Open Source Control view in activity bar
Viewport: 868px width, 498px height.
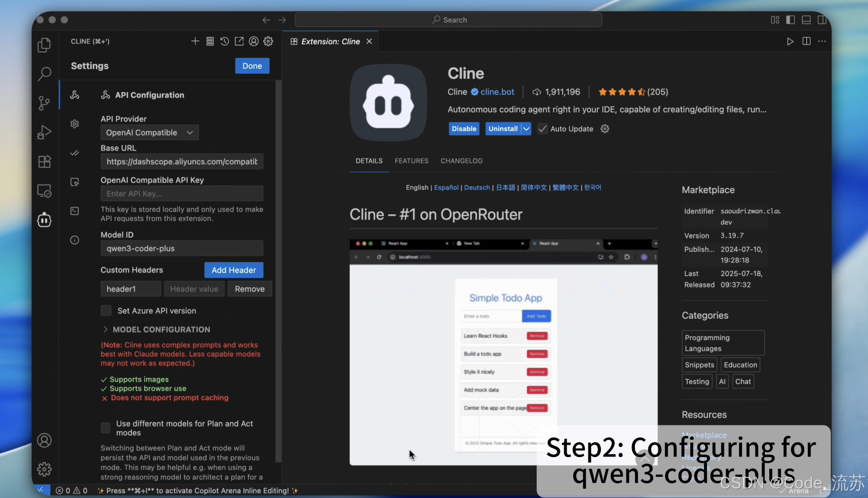(44, 103)
